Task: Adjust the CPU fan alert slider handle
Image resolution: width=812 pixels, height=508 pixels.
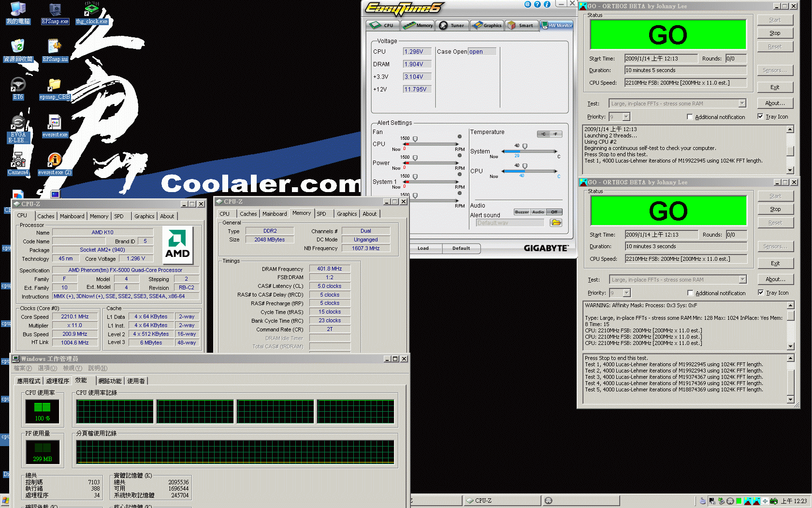Action: tap(415, 139)
